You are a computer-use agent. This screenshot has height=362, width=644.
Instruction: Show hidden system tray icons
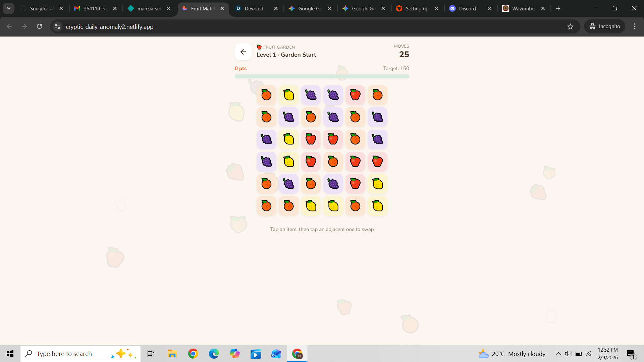tap(558, 354)
